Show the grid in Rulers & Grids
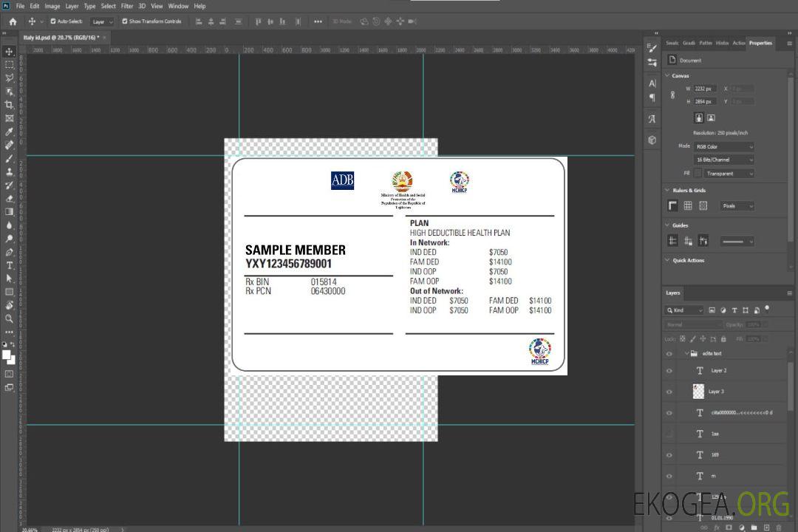The width and height of the screenshot is (798, 532). (688, 206)
